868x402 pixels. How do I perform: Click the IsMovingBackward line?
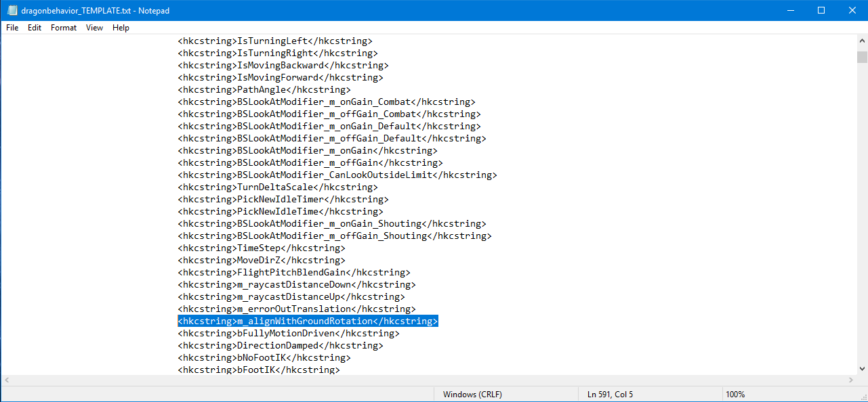pos(283,66)
